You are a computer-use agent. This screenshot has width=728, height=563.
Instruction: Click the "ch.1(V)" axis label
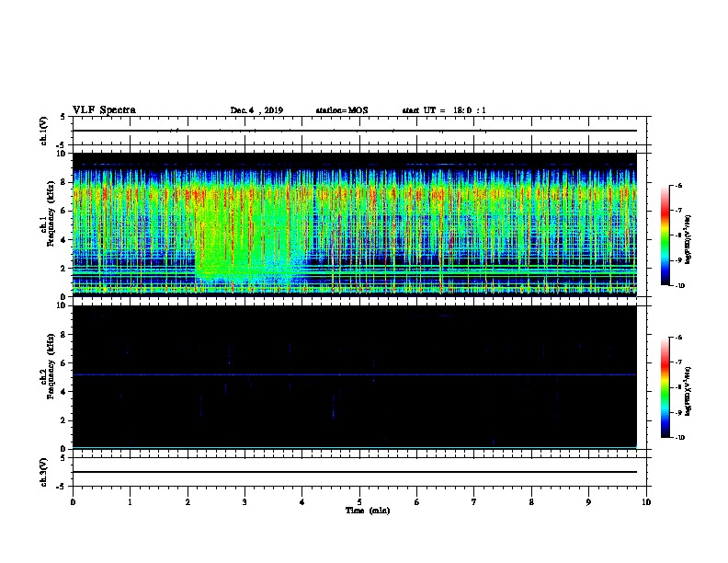point(44,131)
